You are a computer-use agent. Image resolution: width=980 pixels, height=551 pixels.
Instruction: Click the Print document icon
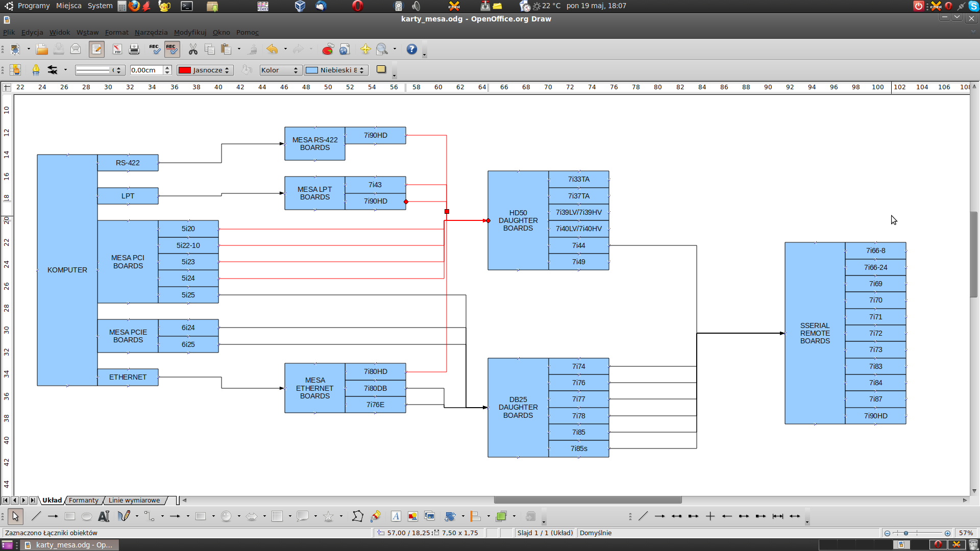(134, 49)
